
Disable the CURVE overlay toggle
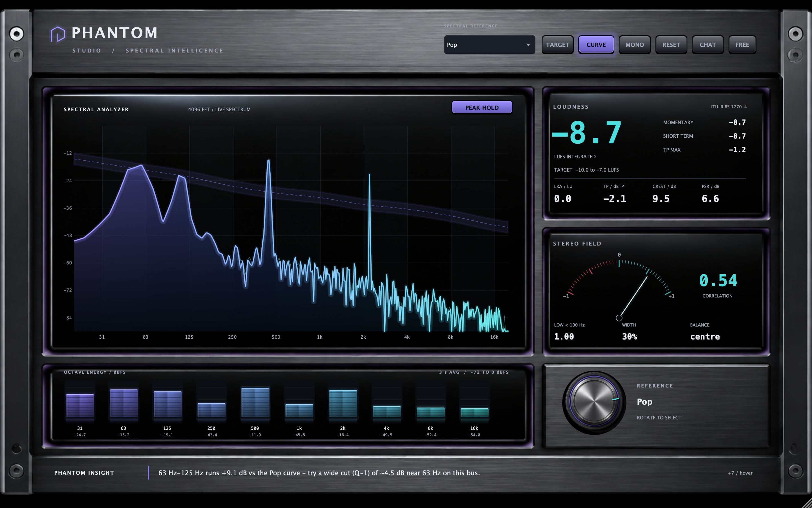point(596,45)
